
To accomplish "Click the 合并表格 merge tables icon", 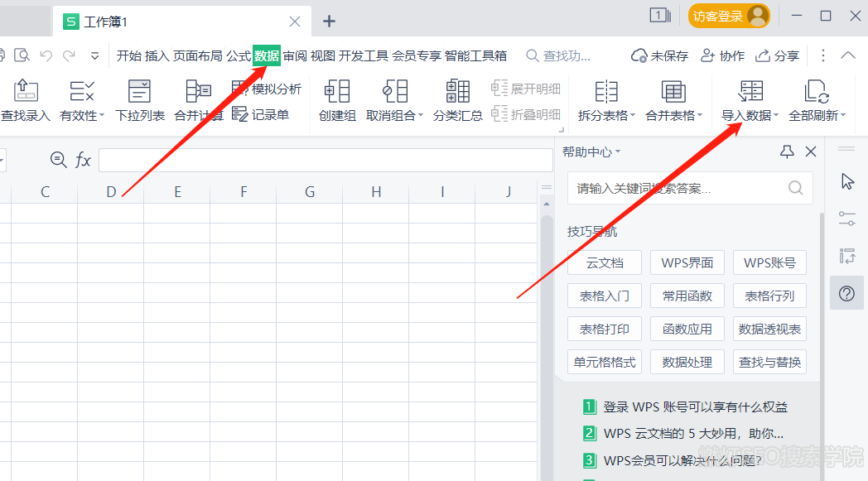I will (673, 91).
